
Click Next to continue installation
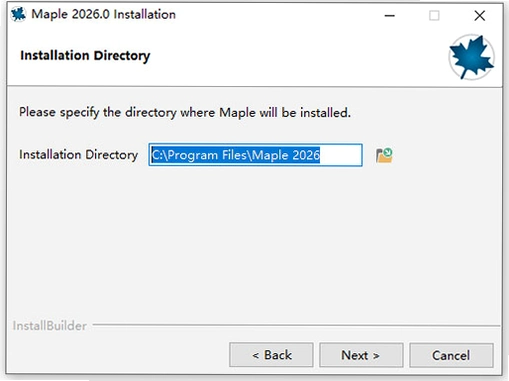coord(361,355)
